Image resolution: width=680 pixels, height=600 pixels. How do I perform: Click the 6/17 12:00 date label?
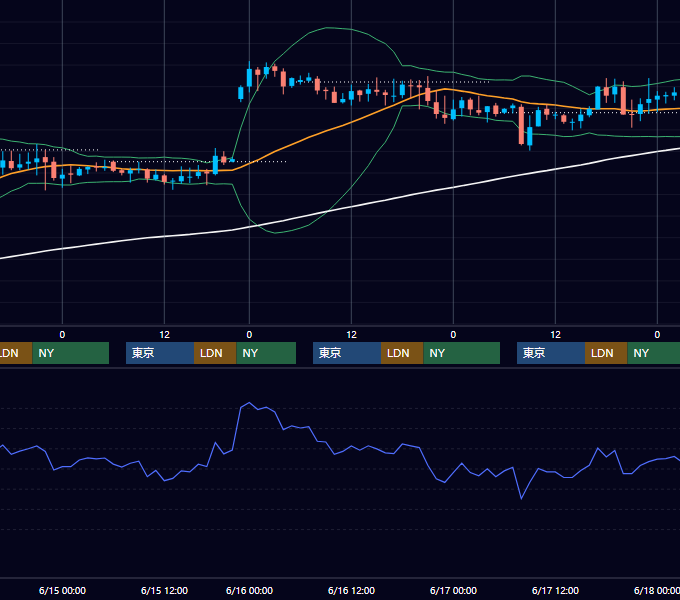(x=555, y=590)
